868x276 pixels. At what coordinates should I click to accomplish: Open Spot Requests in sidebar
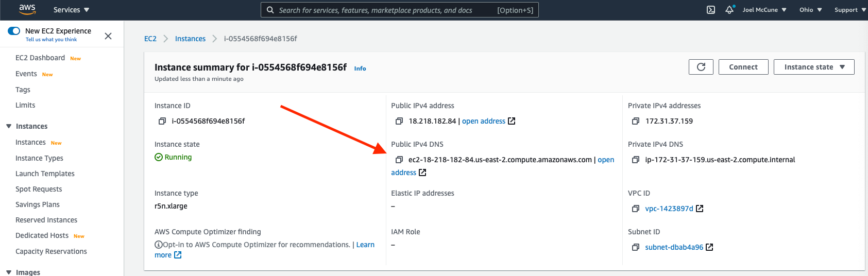(39, 189)
